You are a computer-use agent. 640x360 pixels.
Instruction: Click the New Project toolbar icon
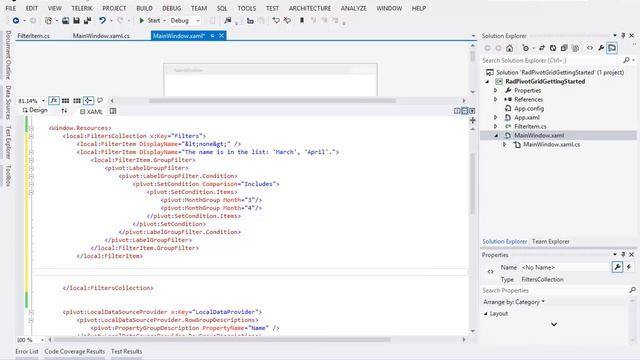(x=48, y=20)
